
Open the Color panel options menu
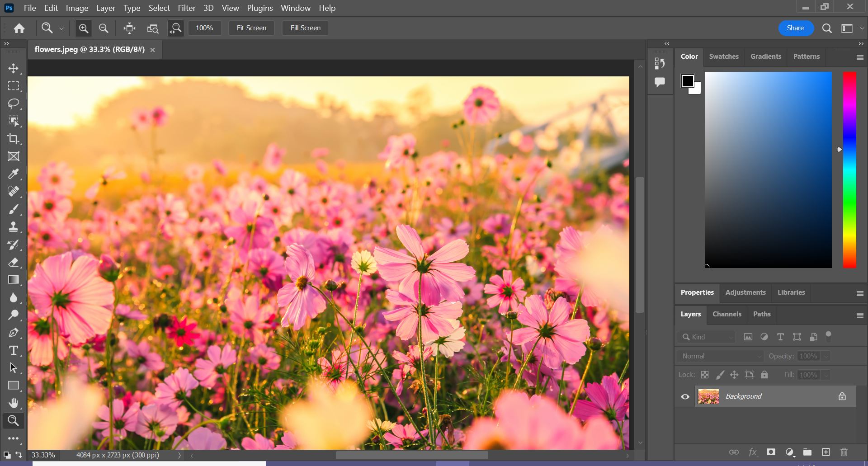tap(860, 57)
